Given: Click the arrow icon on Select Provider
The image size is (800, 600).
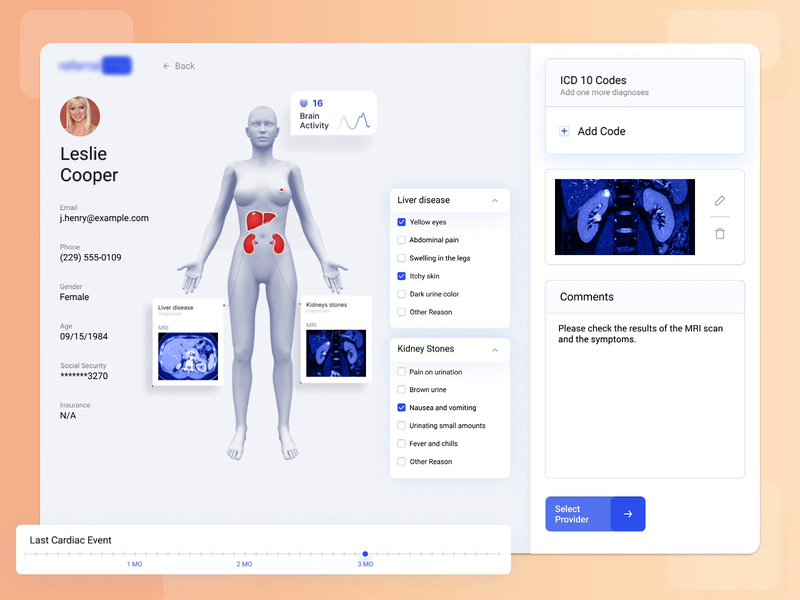Looking at the screenshot, I should point(627,514).
